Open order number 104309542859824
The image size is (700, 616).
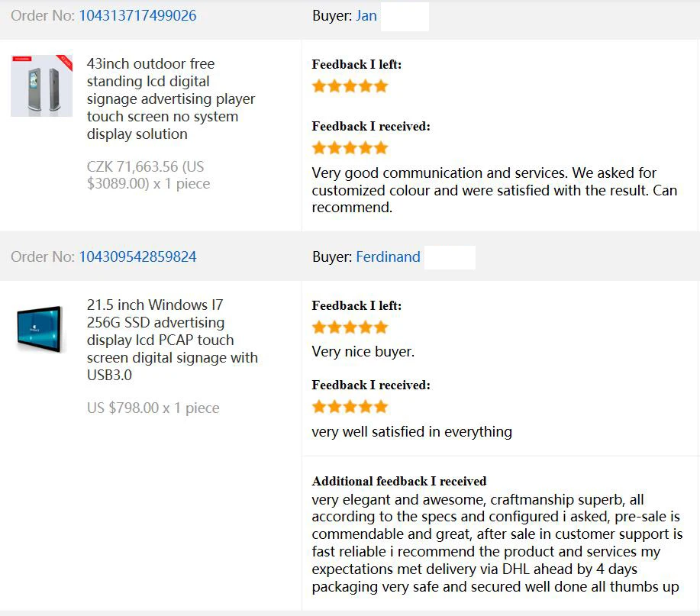click(137, 256)
